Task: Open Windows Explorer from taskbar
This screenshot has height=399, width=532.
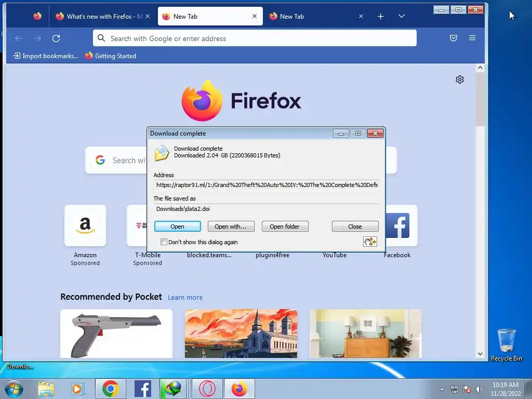Action: [x=46, y=389]
